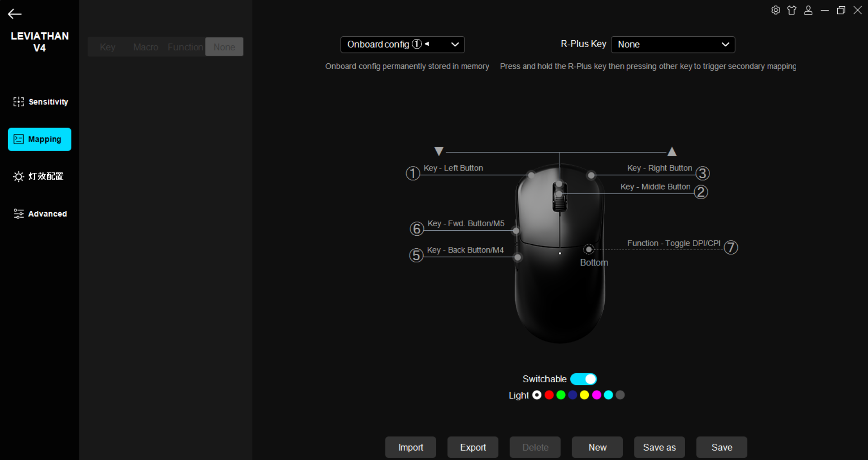Click the Function - Toggle DPI/CPI label

pos(674,243)
